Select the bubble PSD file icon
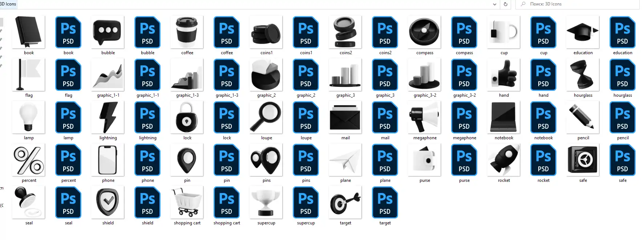The height and width of the screenshot is (240, 644). (147, 32)
